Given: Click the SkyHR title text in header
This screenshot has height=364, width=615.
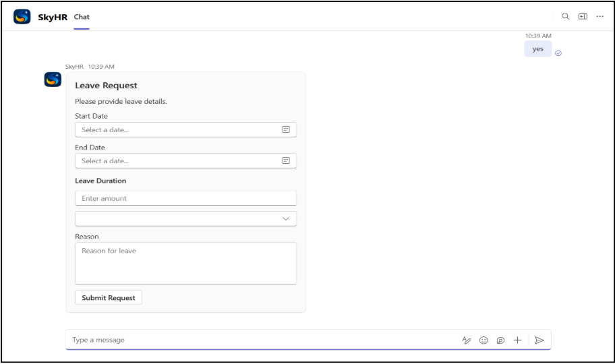Looking at the screenshot, I should coord(53,17).
